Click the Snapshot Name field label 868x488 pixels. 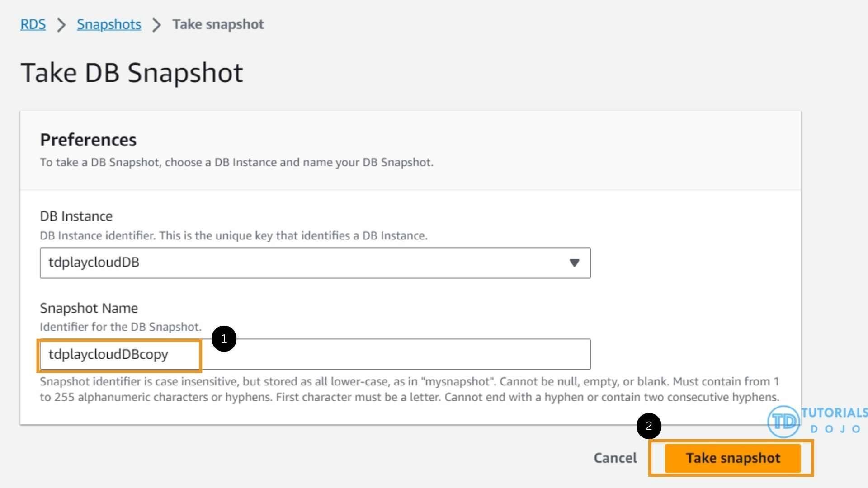pyautogui.click(x=89, y=308)
